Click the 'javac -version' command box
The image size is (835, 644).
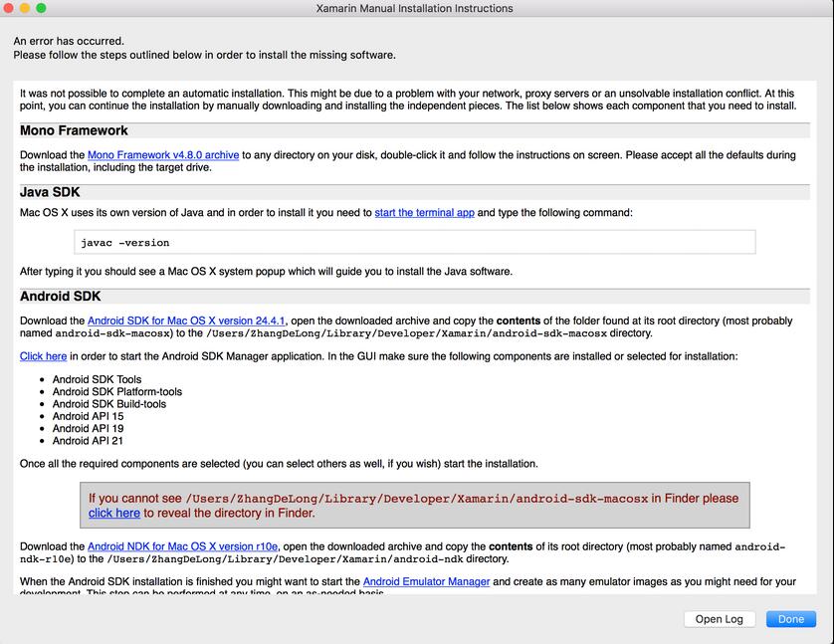[415, 242]
